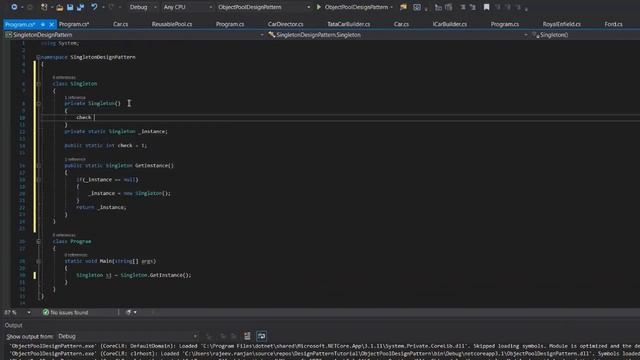The height and width of the screenshot is (360, 640).
Task: Pin the active Program.cs tab
Action: point(43,24)
